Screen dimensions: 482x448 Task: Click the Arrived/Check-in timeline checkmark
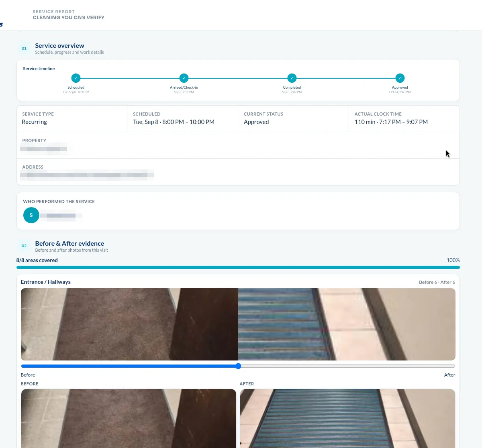[184, 78]
